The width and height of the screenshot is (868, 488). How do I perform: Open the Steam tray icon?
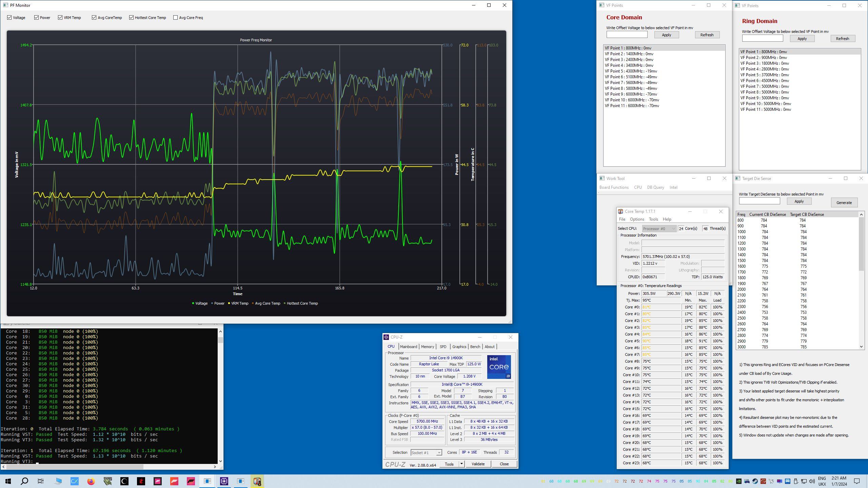(755, 481)
